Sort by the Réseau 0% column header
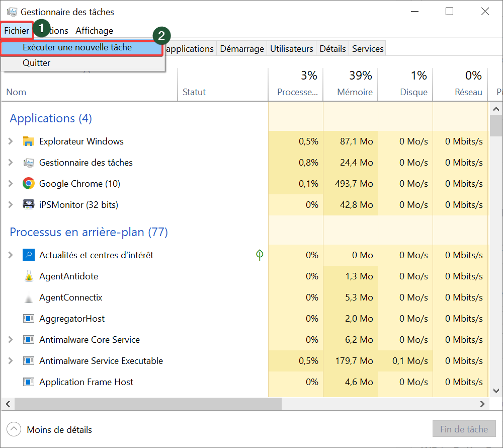503x448 pixels. pos(460,85)
